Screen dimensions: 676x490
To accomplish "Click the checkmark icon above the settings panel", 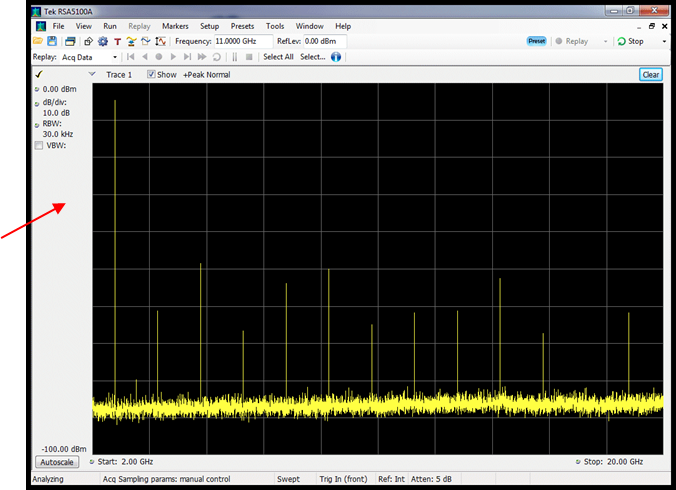I will (x=38, y=75).
